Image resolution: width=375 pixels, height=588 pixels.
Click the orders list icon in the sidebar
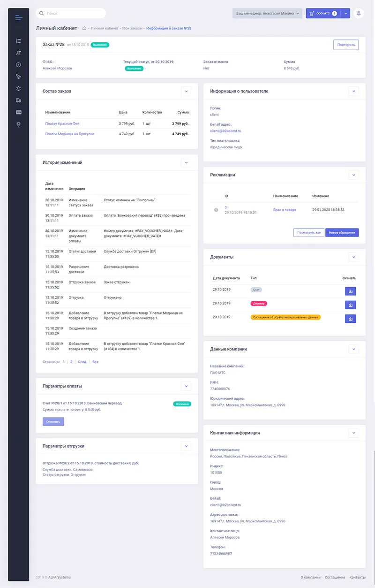[18, 41]
